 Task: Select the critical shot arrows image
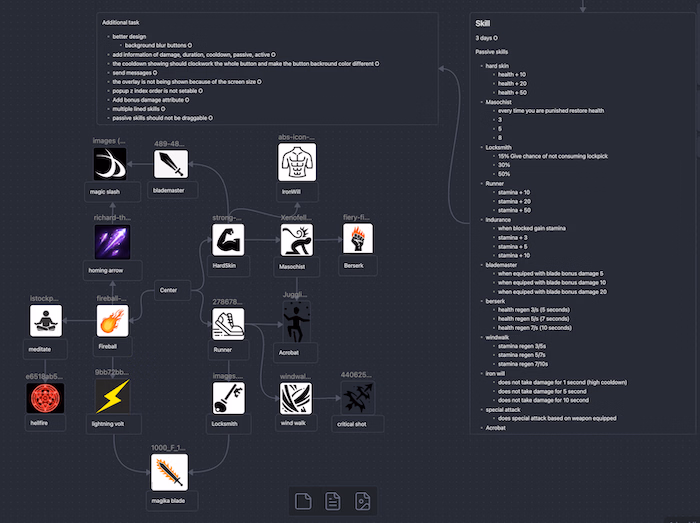point(358,398)
